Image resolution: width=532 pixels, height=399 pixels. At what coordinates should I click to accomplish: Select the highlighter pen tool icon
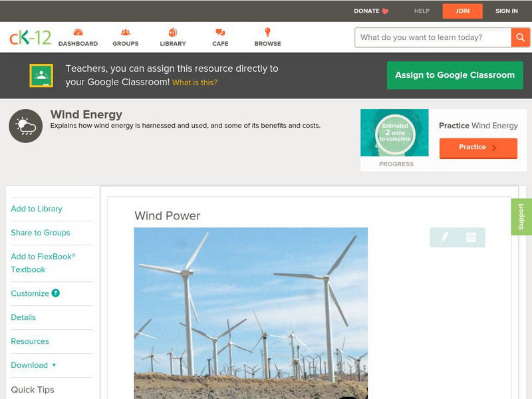444,237
